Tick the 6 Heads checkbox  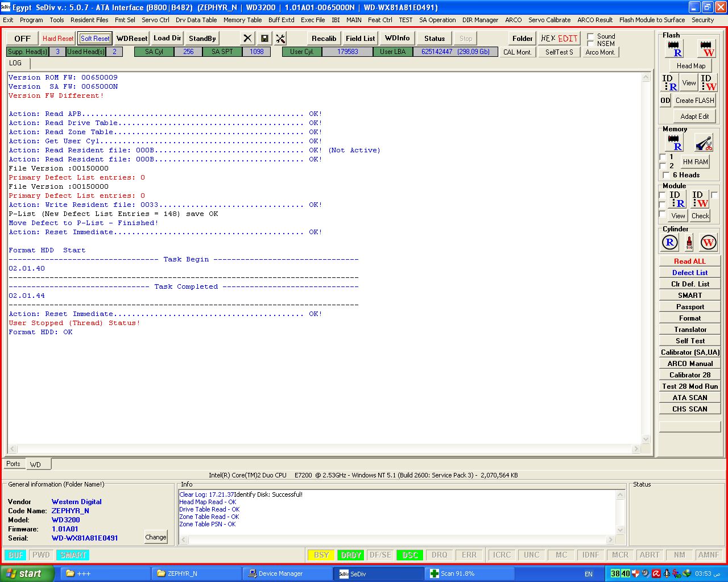[666, 175]
